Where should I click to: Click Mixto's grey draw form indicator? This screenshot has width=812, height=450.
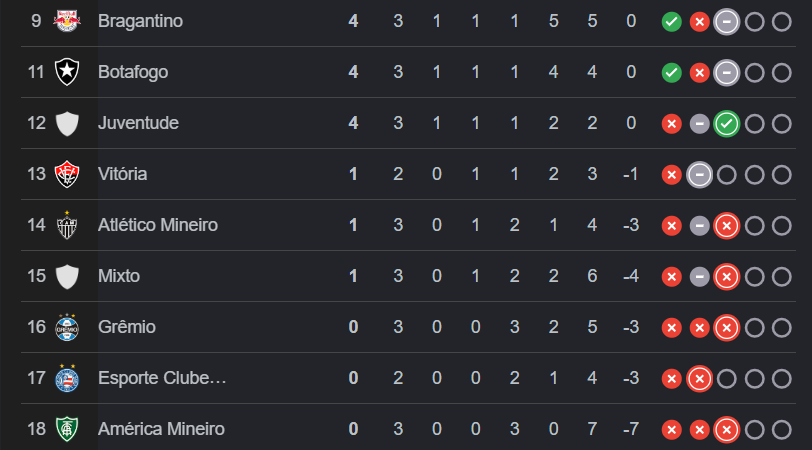[700, 277]
